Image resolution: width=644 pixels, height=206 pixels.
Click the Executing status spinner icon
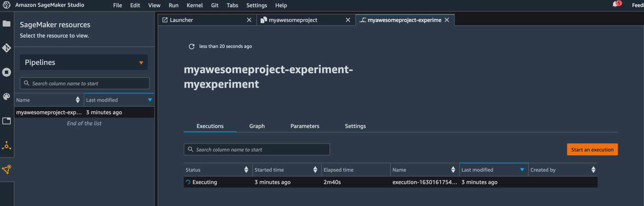[x=188, y=182]
